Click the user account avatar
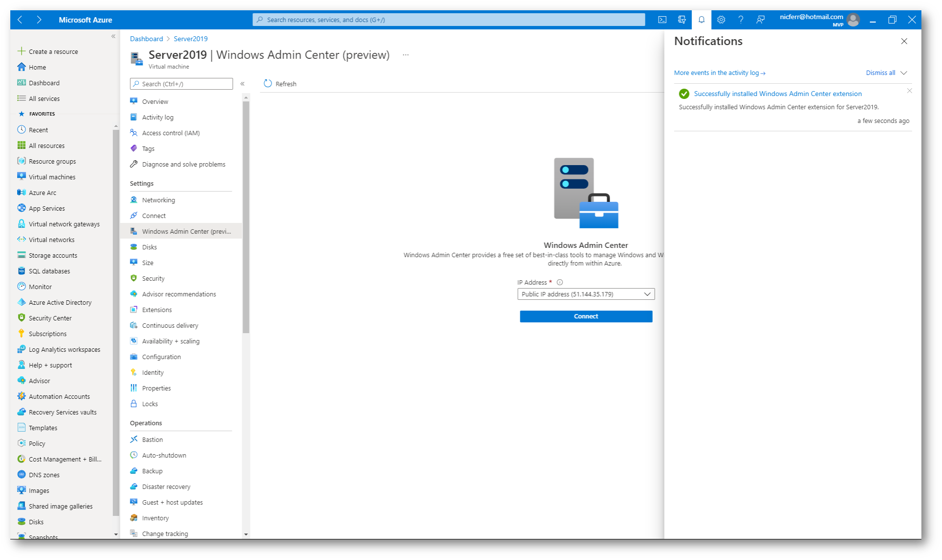The height and width of the screenshot is (560, 942). pyautogui.click(x=853, y=20)
